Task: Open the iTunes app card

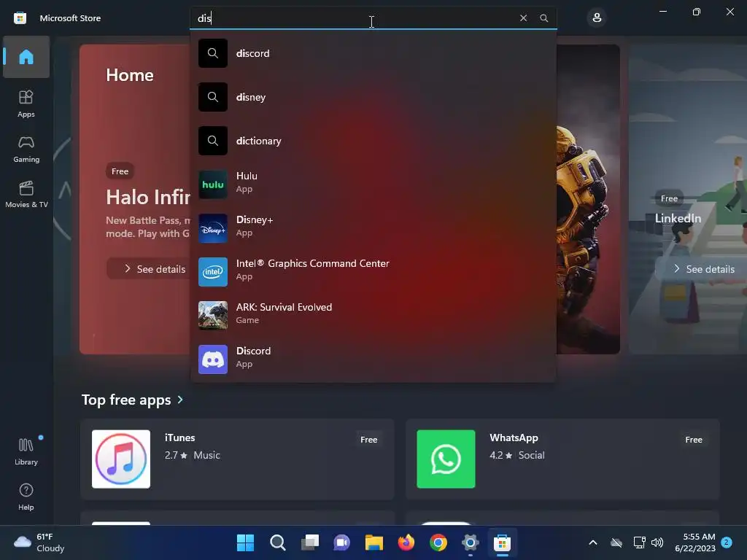Action: click(x=237, y=459)
